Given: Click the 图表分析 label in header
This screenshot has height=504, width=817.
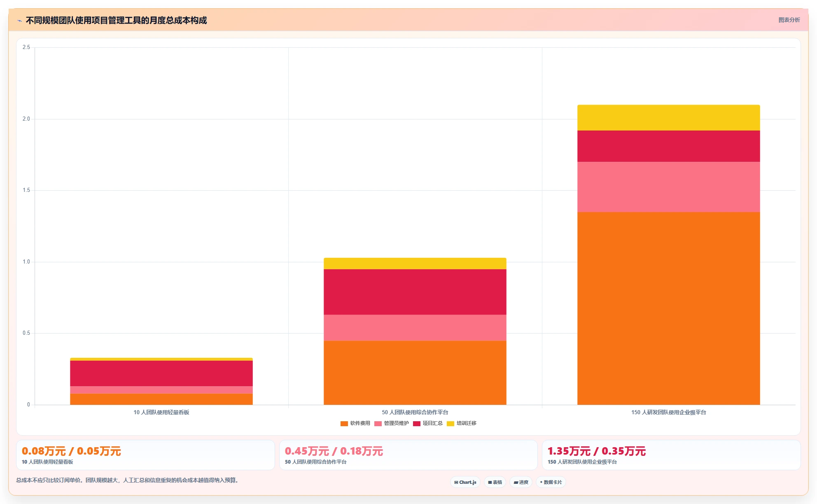Looking at the screenshot, I should [x=789, y=20].
